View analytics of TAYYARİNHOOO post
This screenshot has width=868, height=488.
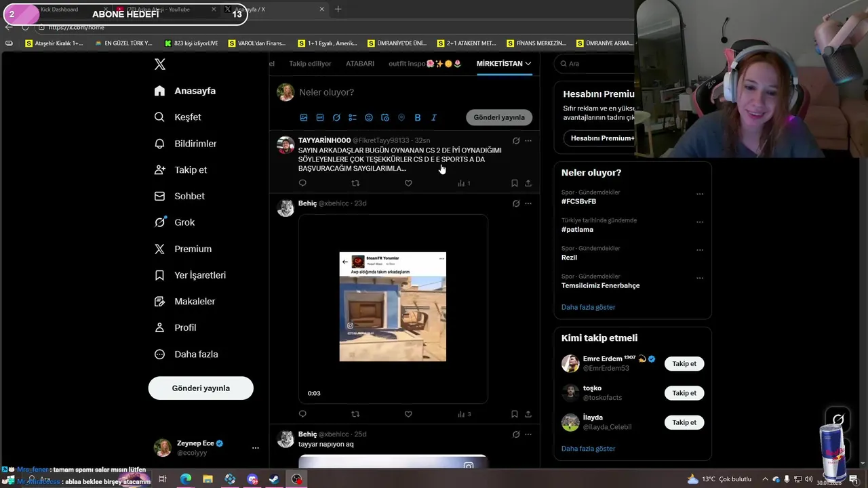(464, 183)
